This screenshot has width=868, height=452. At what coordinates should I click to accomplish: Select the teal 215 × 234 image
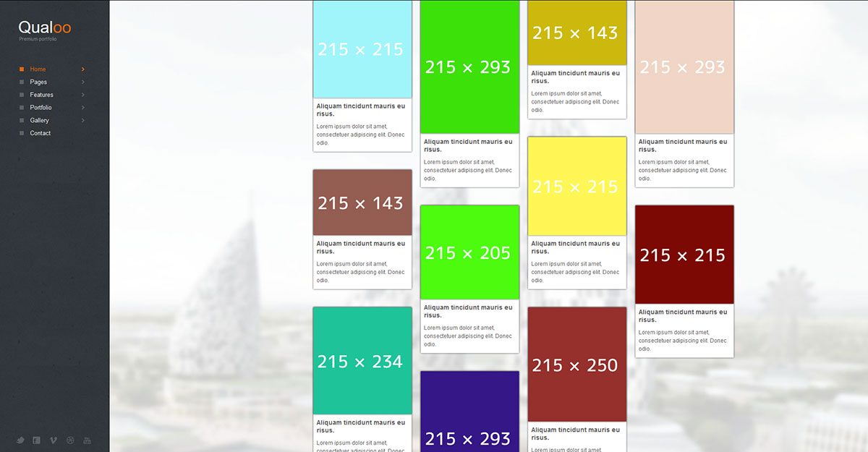coord(362,362)
